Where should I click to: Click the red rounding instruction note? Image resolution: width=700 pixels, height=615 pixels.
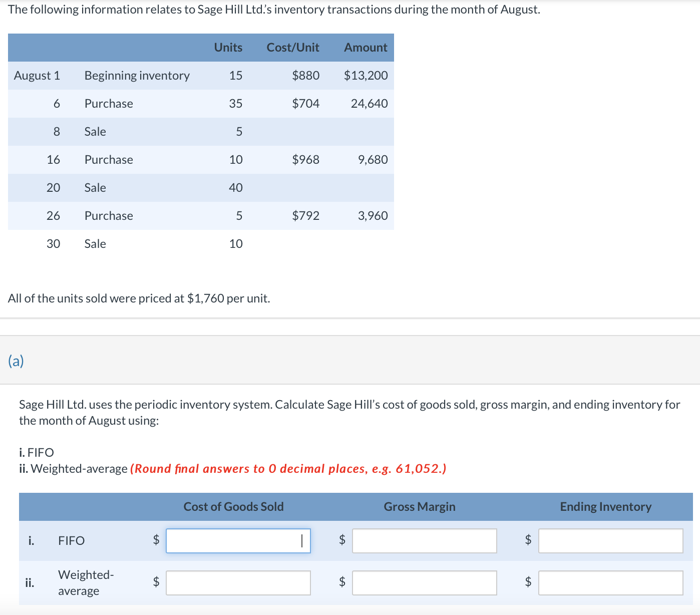point(288,469)
